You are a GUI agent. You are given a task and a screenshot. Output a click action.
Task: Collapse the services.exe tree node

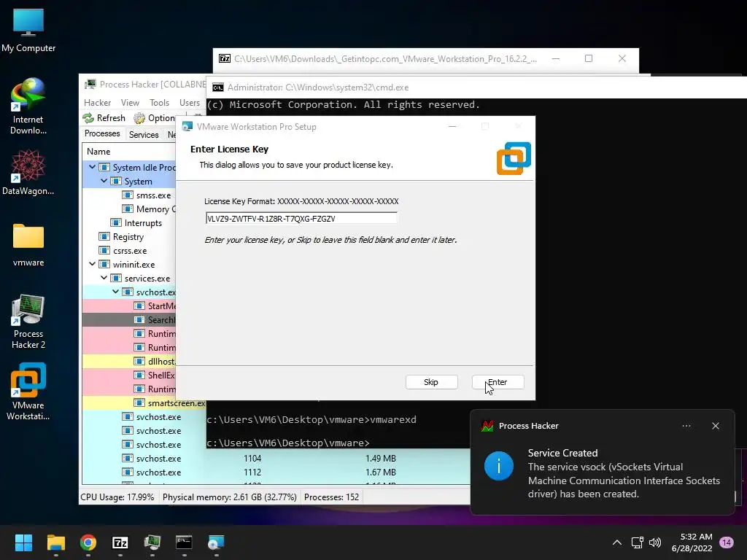104,278
